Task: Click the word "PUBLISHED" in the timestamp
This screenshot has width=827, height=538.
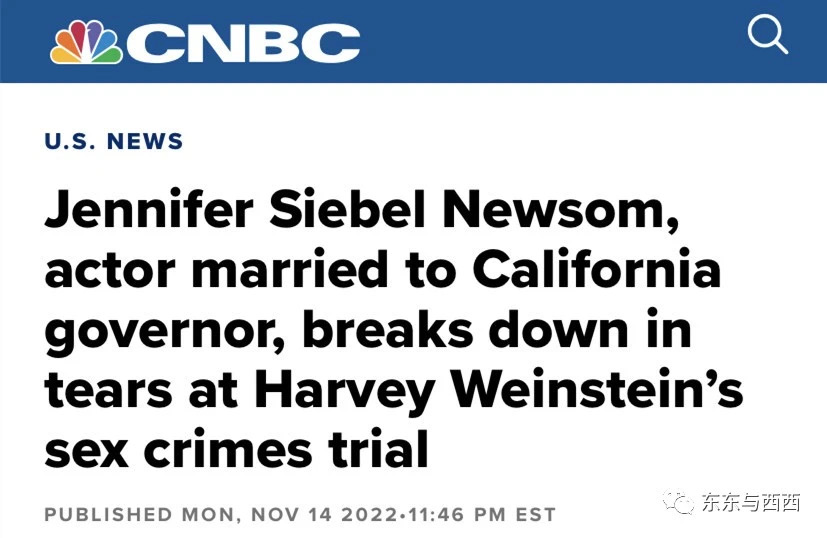Action: [x=108, y=514]
